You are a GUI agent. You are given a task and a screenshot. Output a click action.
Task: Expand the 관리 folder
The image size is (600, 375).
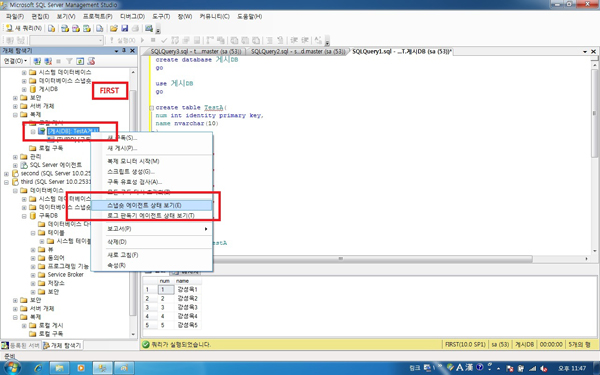pos(15,157)
